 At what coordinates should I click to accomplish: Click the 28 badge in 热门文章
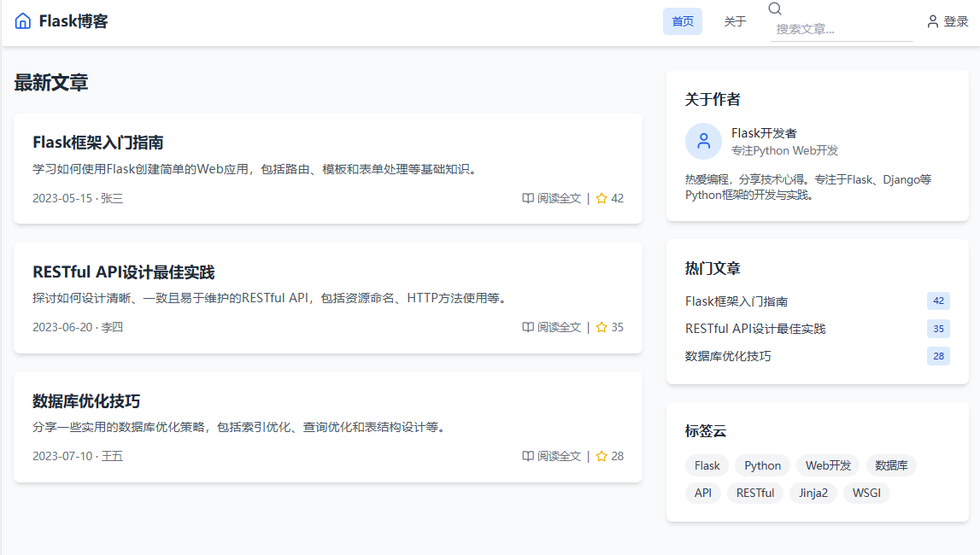click(938, 356)
